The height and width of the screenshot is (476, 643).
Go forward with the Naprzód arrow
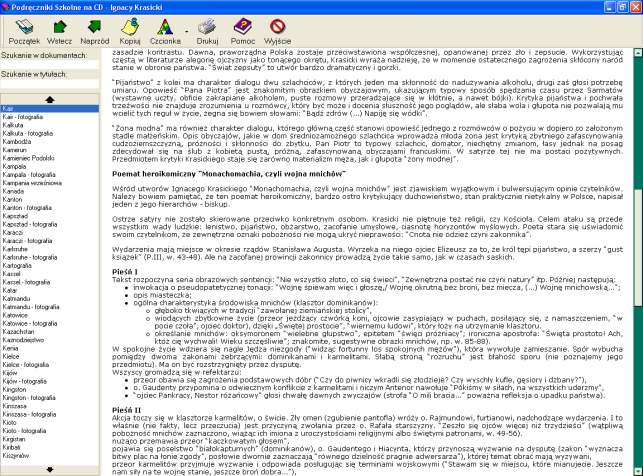tap(97, 31)
